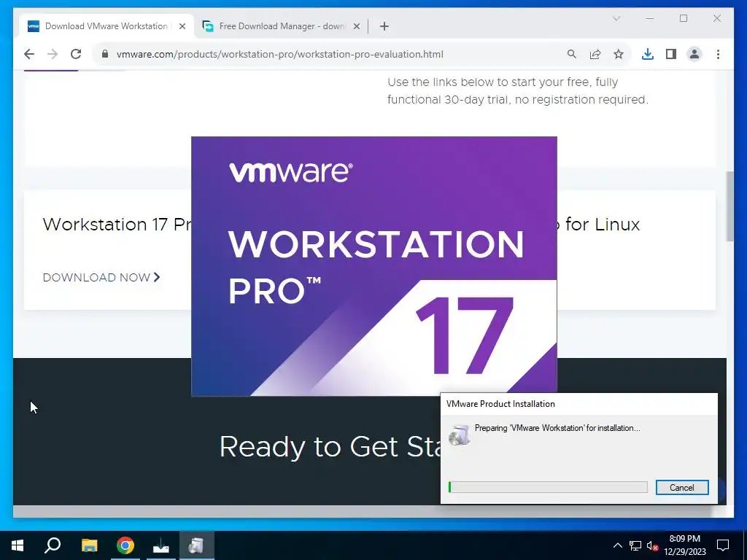Click the VMware installer taskbar icon
This screenshot has height=560, width=747.
click(196, 545)
